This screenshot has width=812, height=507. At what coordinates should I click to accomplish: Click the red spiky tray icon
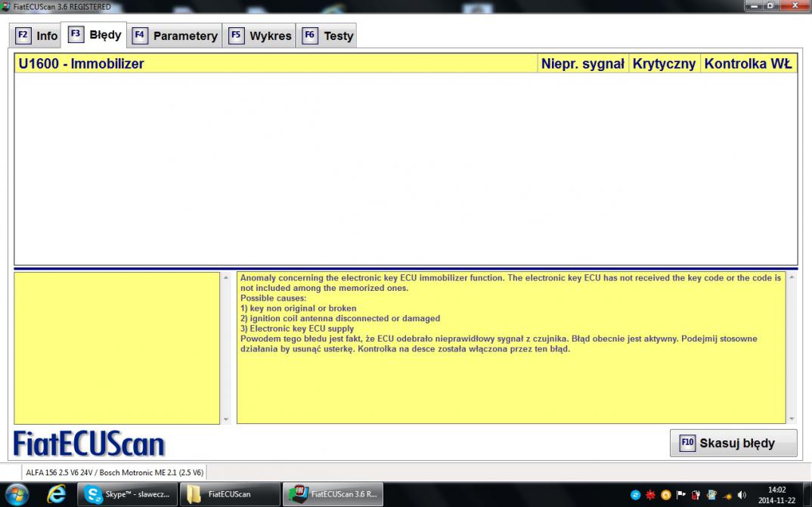pos(650,495)
